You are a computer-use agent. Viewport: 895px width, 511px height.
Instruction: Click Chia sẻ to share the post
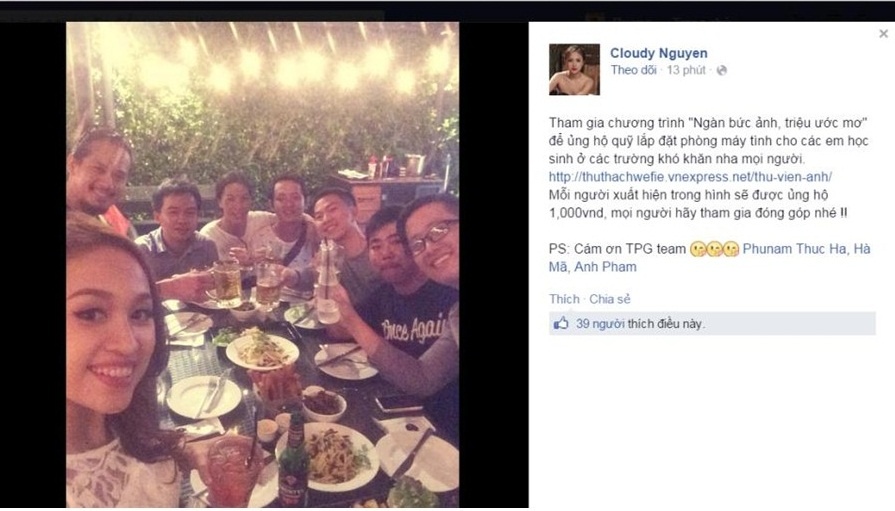tap(610, 299)
